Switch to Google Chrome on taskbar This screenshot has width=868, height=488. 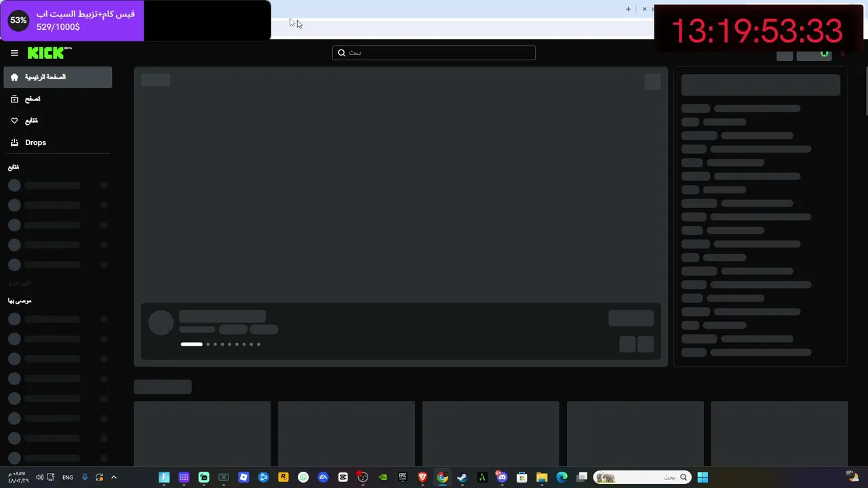[442, 477]
